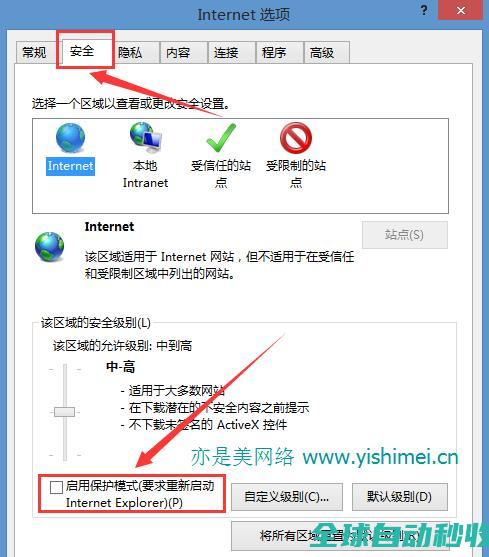Image resolution: width=489 pixels, height=557 pixels.
Task: Click the reset all zones button at bottom
Action: pos(339,536)
